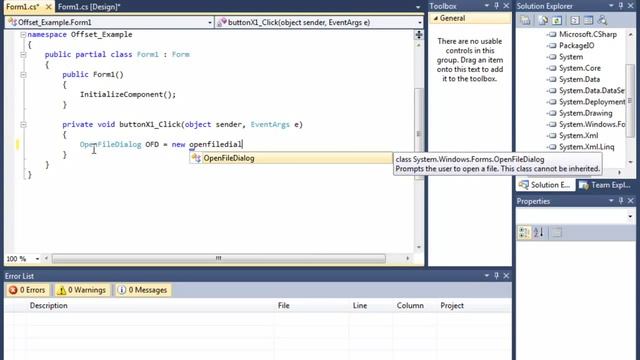
Task: Select the System.Drawing reference
Action: point(585,113)
